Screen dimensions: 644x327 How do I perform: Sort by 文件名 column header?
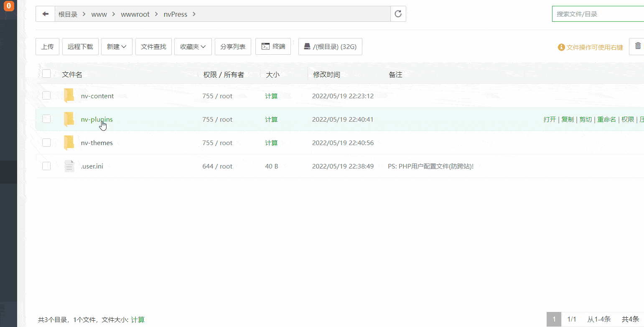72,74
